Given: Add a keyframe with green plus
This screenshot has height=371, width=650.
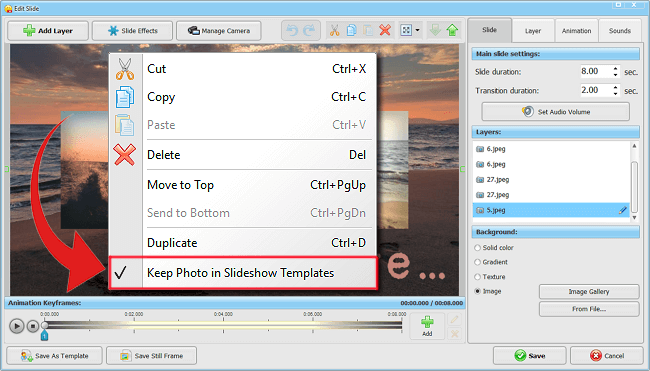Looking at the screenshot, I should click(427, 326).
